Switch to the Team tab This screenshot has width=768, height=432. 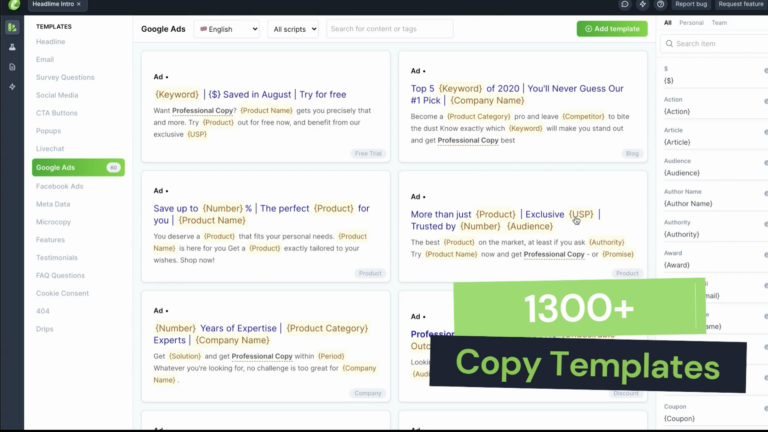[719, 23]
